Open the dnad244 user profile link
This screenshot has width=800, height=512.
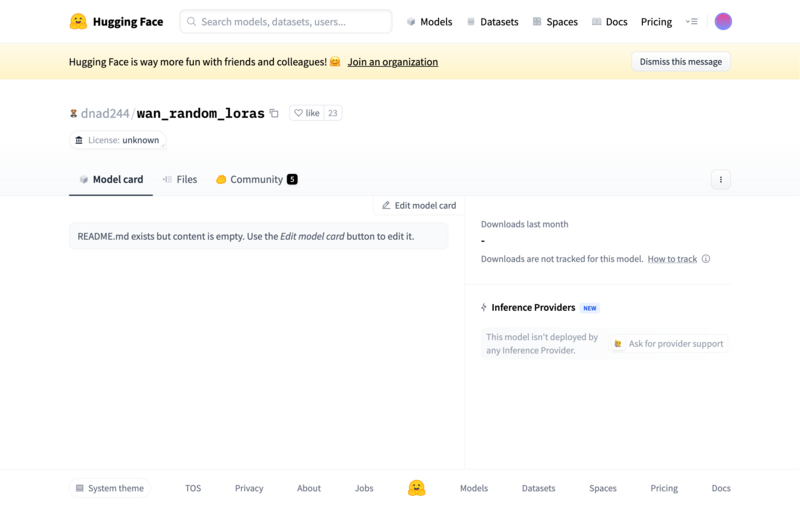point(105,113)
